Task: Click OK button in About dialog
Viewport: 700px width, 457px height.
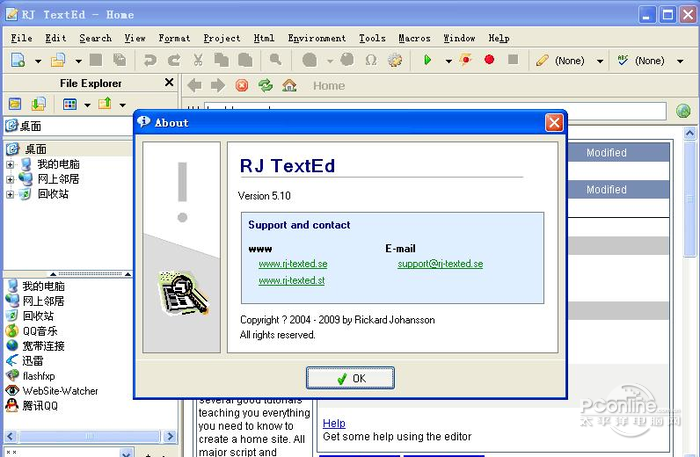Action: coord(350,378)
